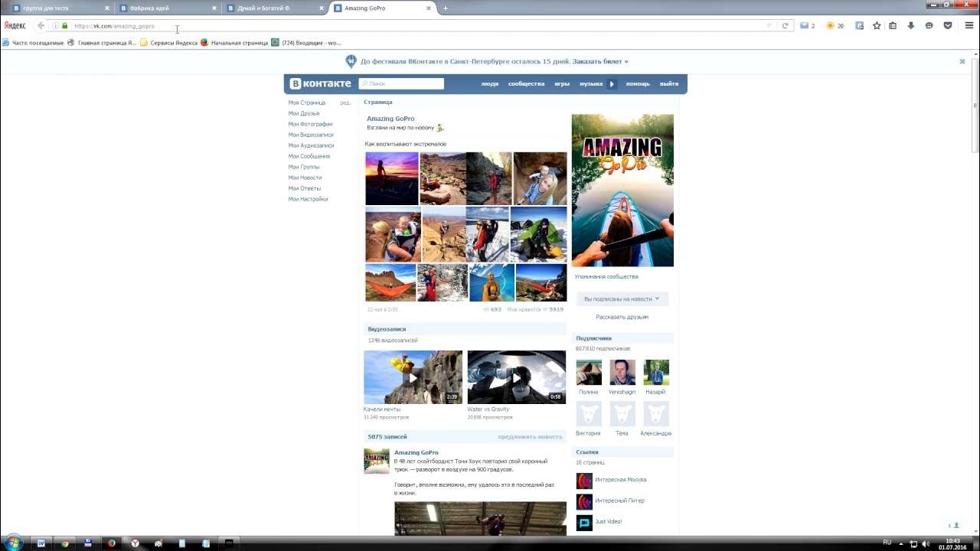Click the browser address bar URL
980x551 pixels.
(x=115, y=26)
